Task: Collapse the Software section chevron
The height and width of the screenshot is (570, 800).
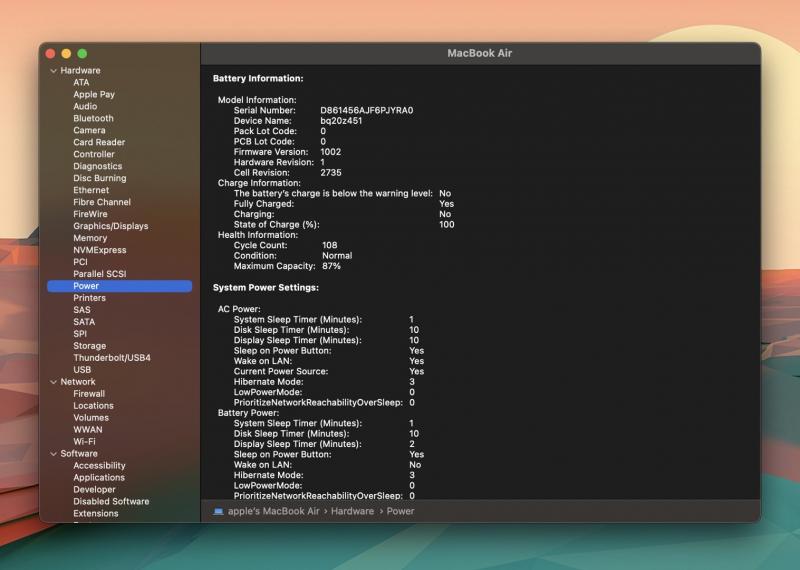Action: tap(54, 454)
